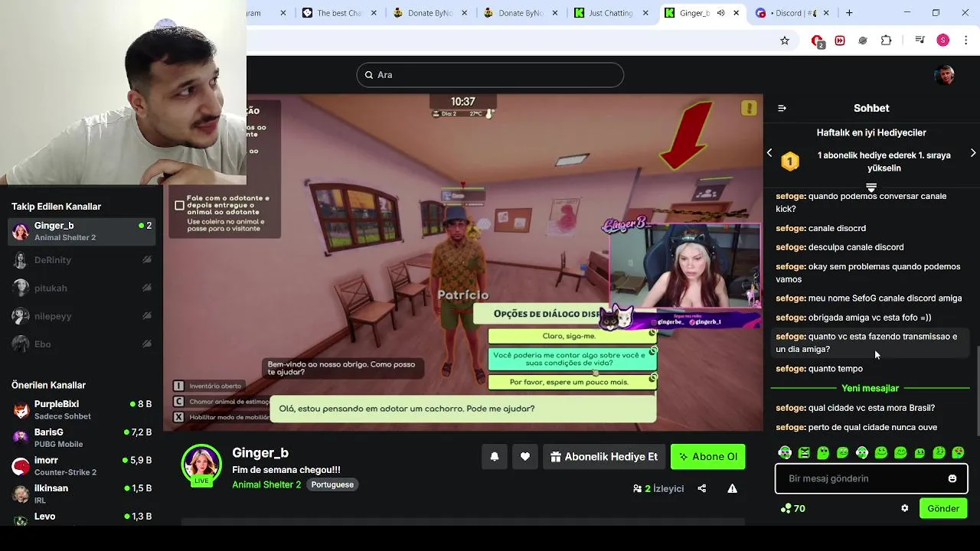Open the emoji picker in message box
Screen dimensions: 980x551
pyautogui.click(x=952, y=478)
